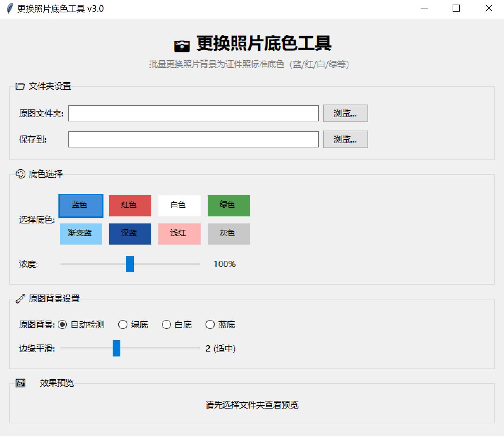The width and height of the screenshot is (504, 436).
Task: Click the 边缘平滑: label
Action: 37,348
